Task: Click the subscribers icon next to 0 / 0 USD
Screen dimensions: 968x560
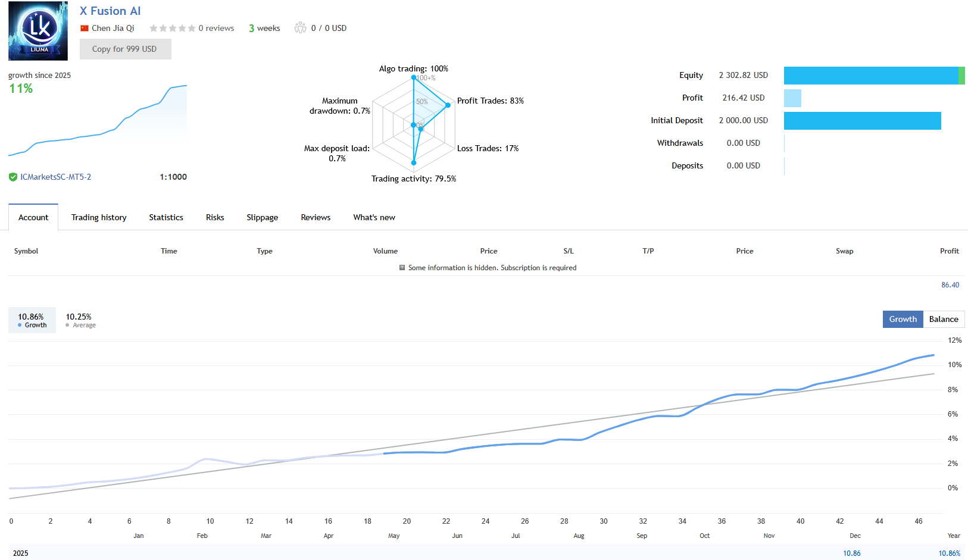Action: coord(300,27)
